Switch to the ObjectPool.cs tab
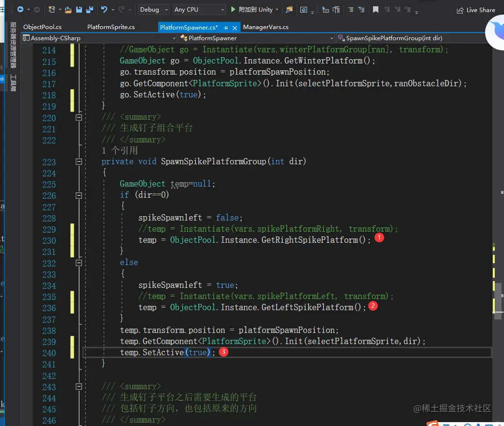Screen dimensions: 504x426 [42, 27]
